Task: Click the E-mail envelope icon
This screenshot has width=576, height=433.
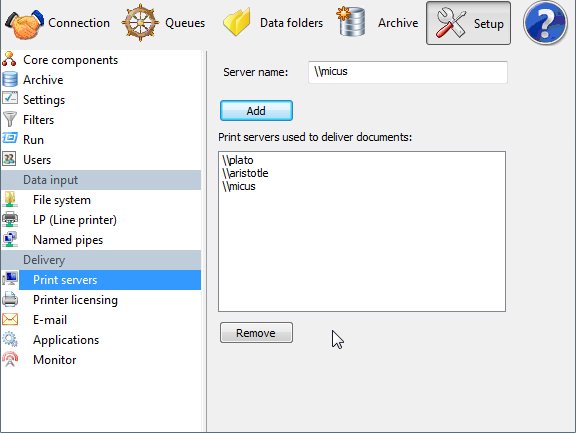Action: coord(10,320)
